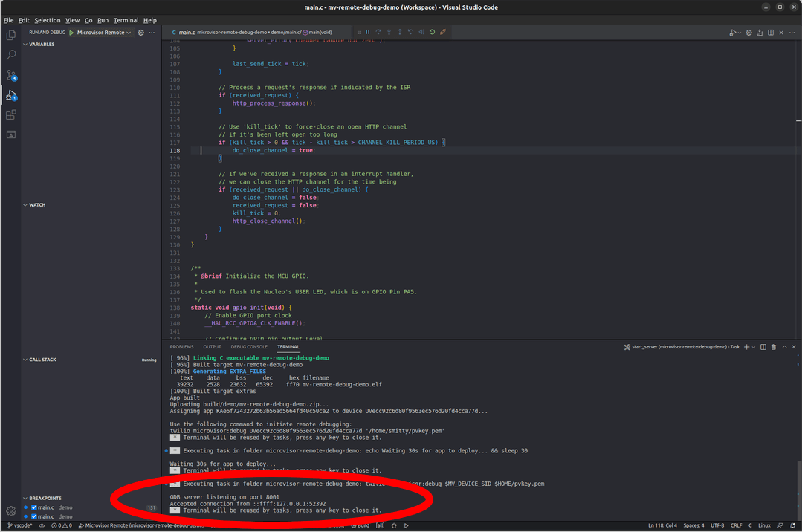Pause the running debug session

pyautogui.click(x=368, y=32)
